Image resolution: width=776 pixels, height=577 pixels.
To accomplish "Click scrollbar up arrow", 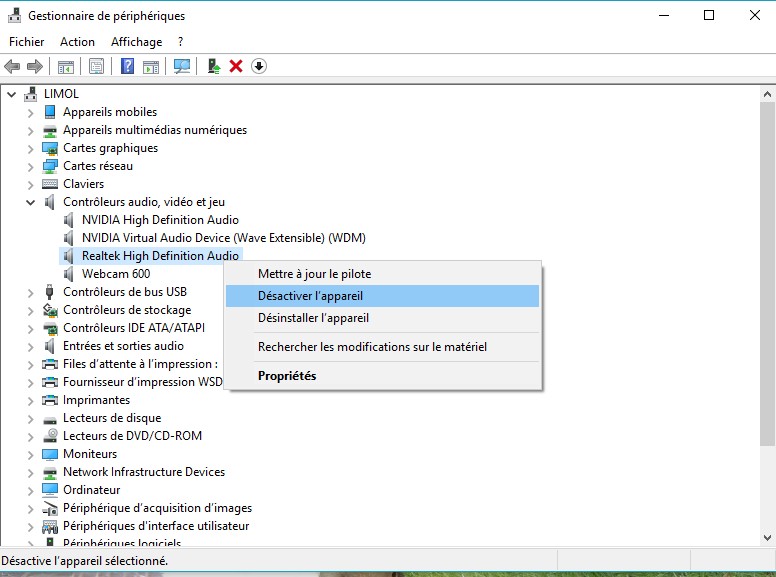I will pyautogui.click(x=767, y=94).
